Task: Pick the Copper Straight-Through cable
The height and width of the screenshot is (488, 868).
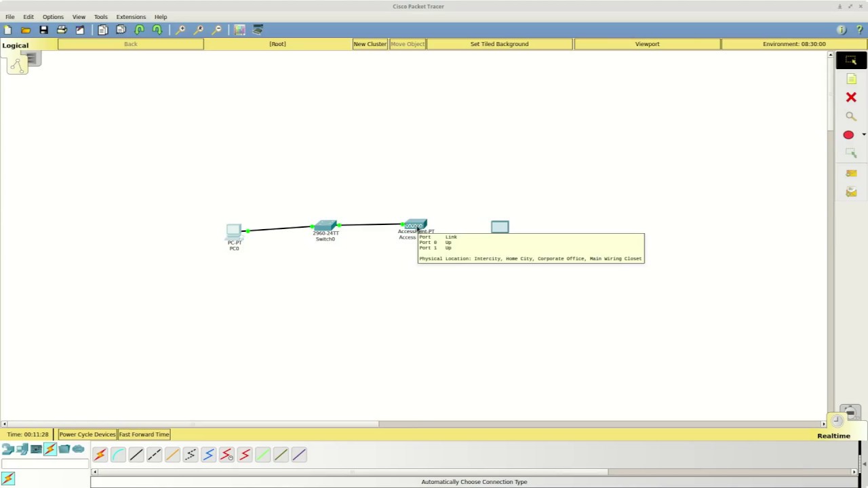Action: 136,455
